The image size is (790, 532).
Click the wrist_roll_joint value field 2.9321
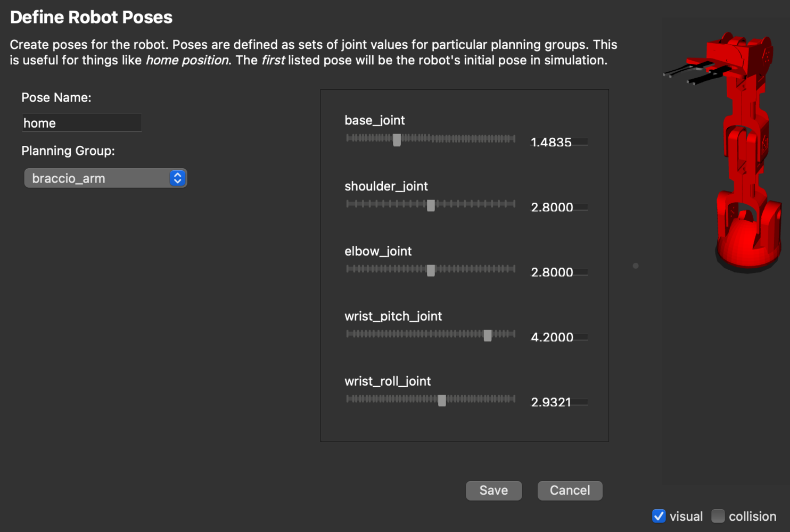pyautogui.click(x=559, y=402)
